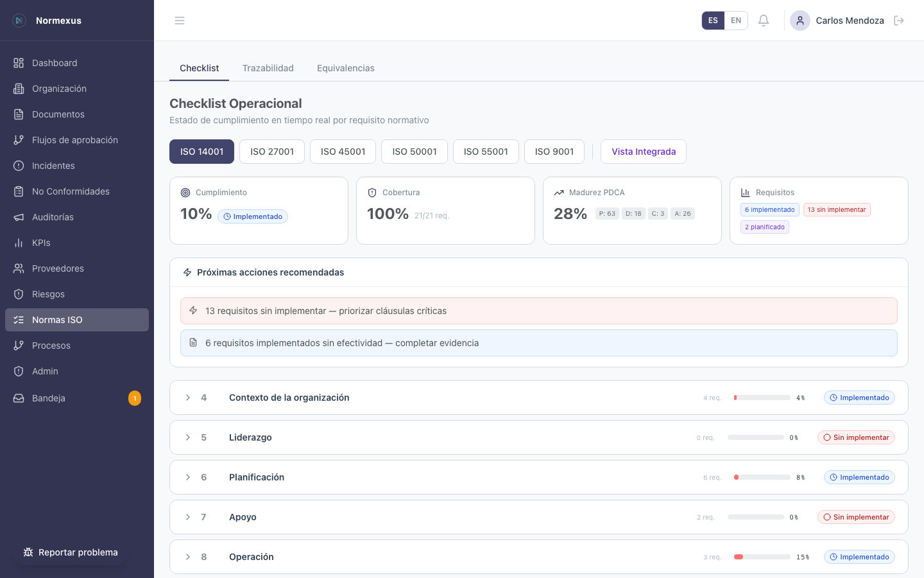The image size is (924, 578).
Task: Click the Operación 15% progress bar
Action: click(762, 557)
